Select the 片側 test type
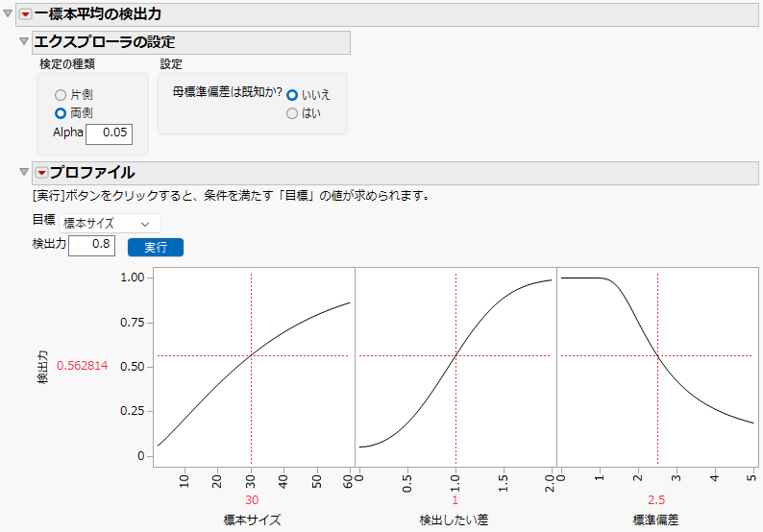The height and width of the screenshot is (532, 763). point(61,95)
